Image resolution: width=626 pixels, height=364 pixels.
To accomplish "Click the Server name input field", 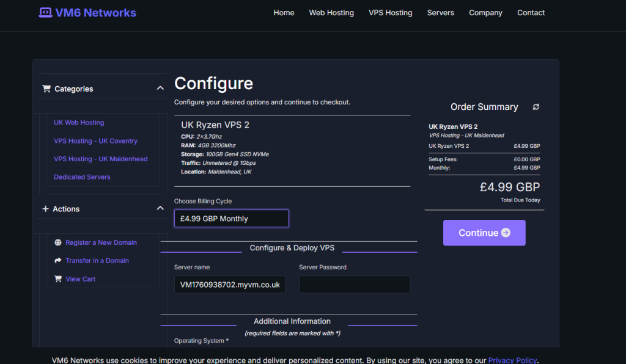I will pyautogui.click(x=229, y=285).
